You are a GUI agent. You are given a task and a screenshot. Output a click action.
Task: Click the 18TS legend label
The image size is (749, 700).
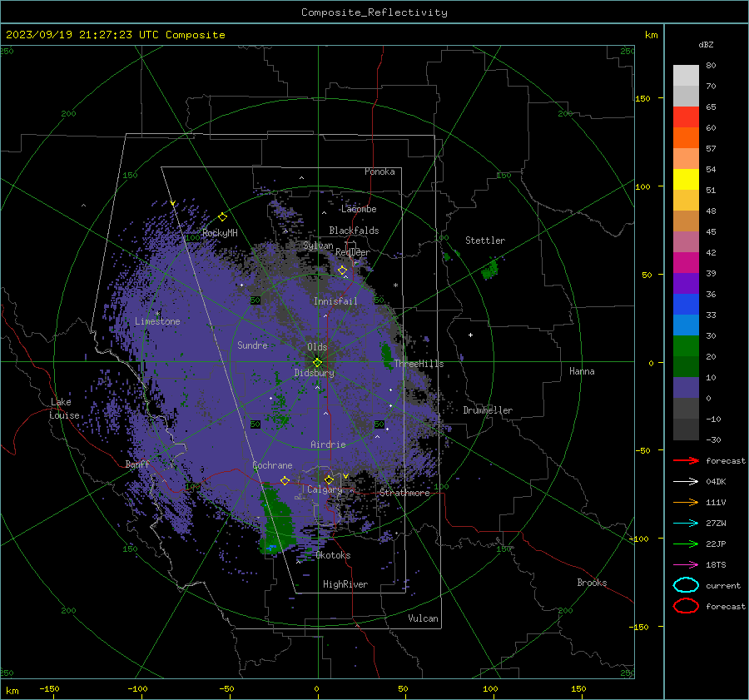pyautogui.click(x=716, y=564)
